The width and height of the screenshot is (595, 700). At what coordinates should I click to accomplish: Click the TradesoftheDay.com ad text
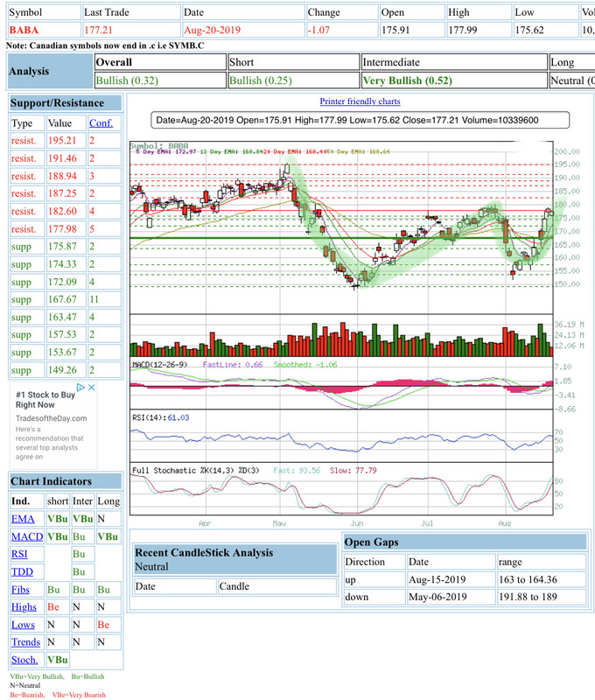pos(52,418)
